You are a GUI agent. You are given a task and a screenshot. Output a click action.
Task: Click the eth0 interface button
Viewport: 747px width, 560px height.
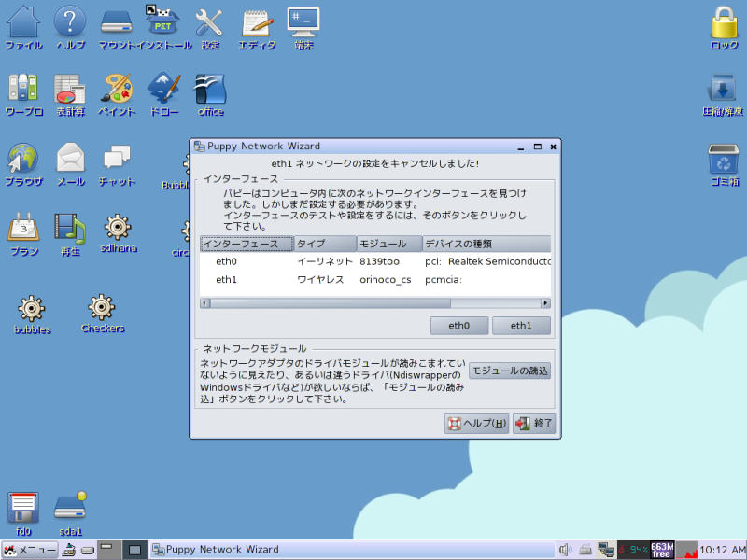(x=459, y=326)
